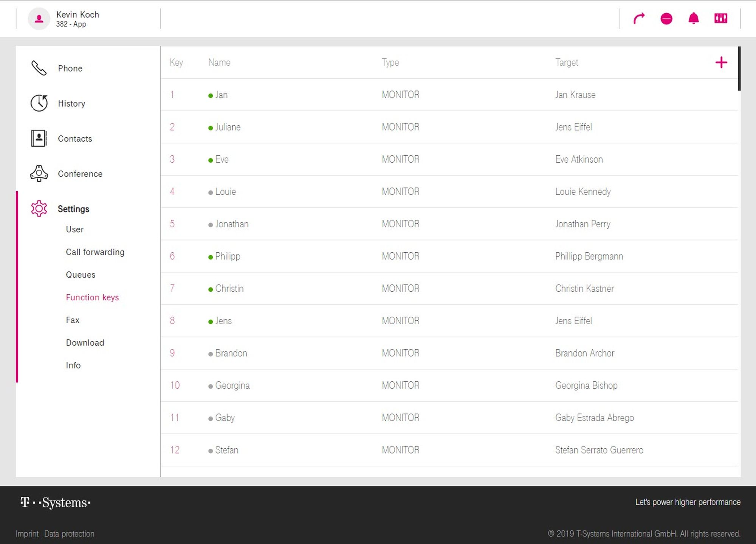
Task: Click the call forwarding arrow icon
Action: (639, 18)
